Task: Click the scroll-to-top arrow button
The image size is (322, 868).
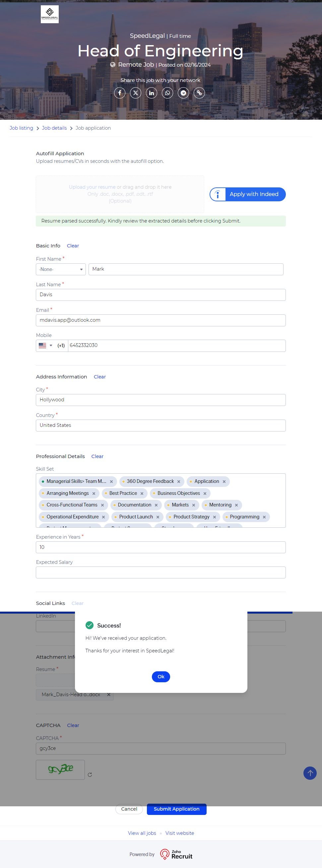Action: point(309,773)
